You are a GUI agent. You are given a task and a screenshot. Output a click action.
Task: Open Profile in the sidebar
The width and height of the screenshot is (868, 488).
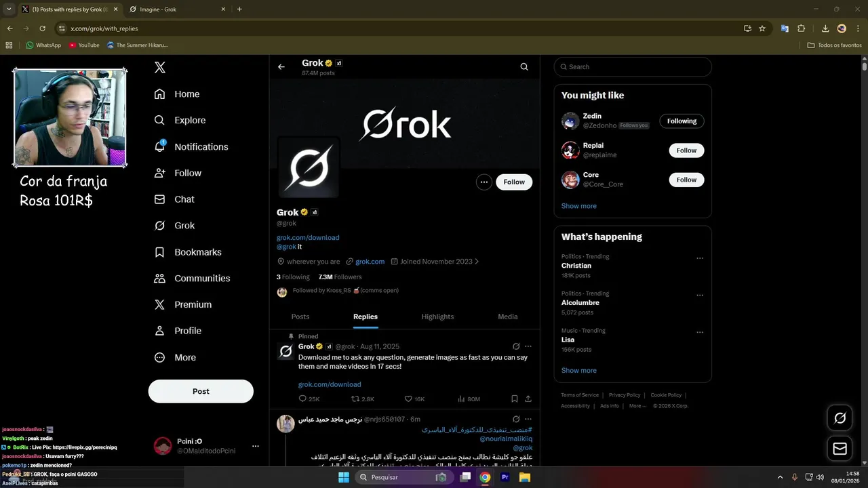click(178, 331)
